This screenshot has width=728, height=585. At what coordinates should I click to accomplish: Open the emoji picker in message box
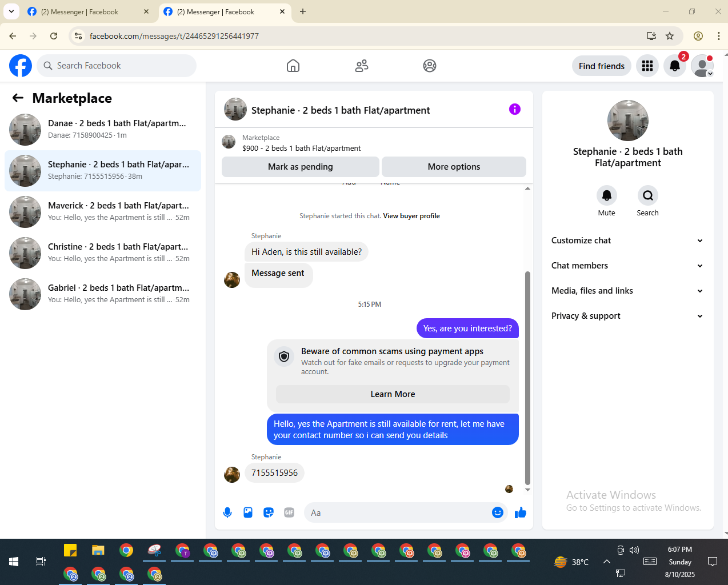click(x=498, y=512)
